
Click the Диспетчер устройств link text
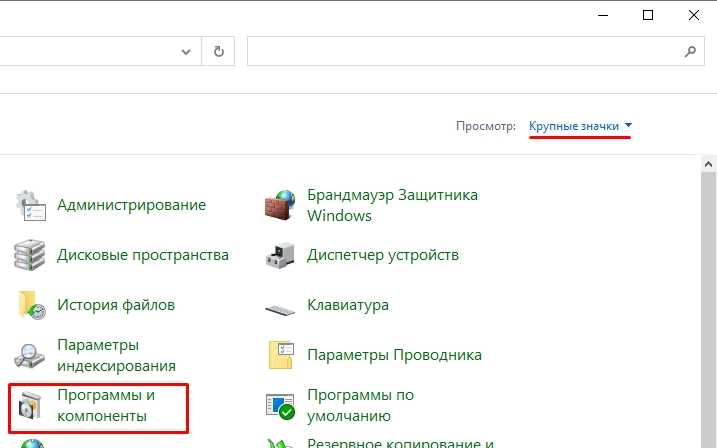tap(383, 255)
